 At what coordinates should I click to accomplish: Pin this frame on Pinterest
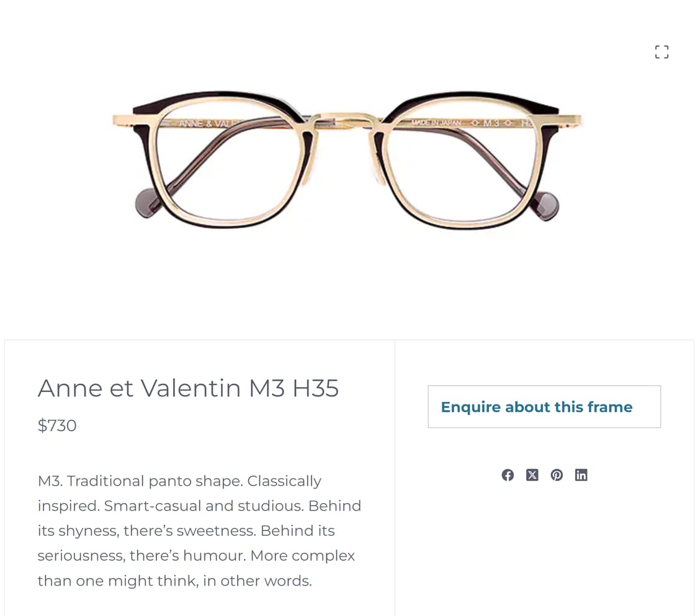click(557, 475)
